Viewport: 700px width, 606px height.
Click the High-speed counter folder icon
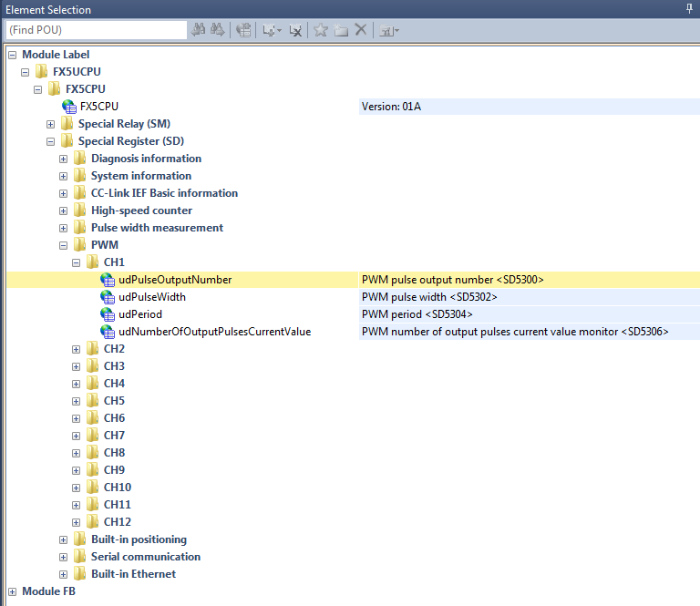pyautogui.click(x=80, y=210)
